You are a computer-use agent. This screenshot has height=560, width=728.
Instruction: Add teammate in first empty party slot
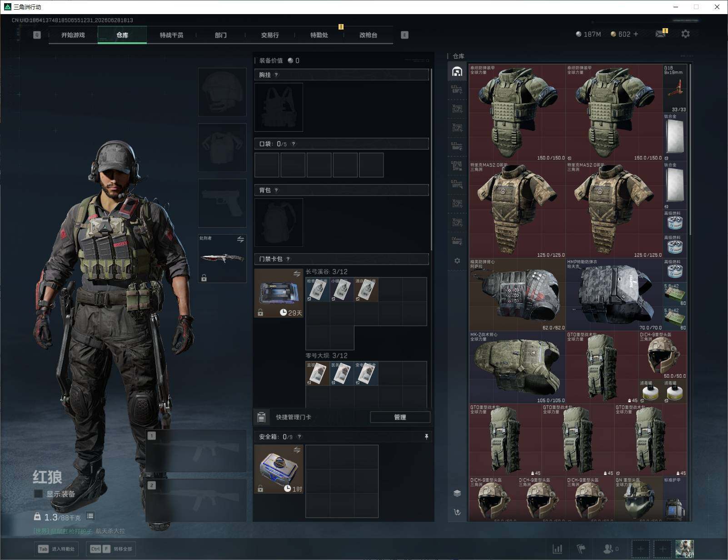coord(641,549)
